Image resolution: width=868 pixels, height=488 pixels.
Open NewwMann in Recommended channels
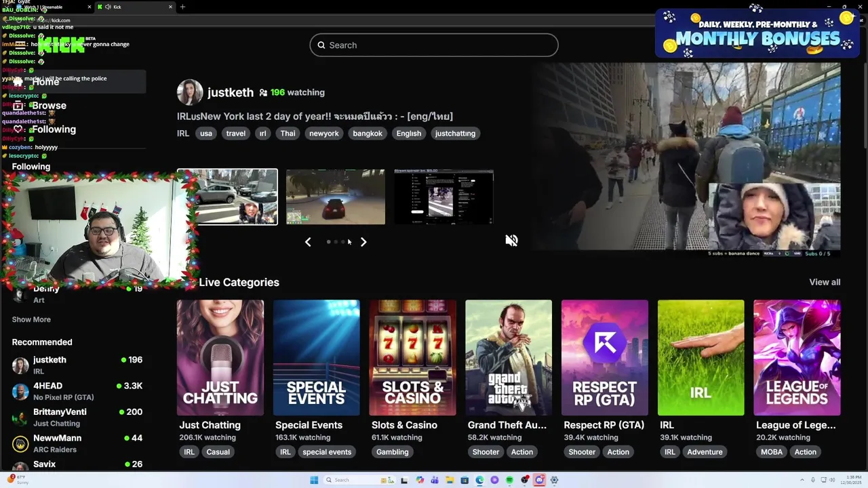tap(77, 444)
